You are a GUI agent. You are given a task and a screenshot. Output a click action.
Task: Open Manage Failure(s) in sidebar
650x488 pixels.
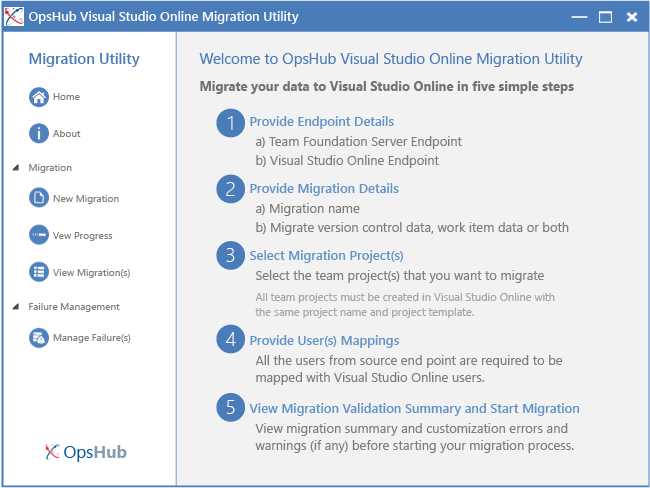[x=92, y=337]
